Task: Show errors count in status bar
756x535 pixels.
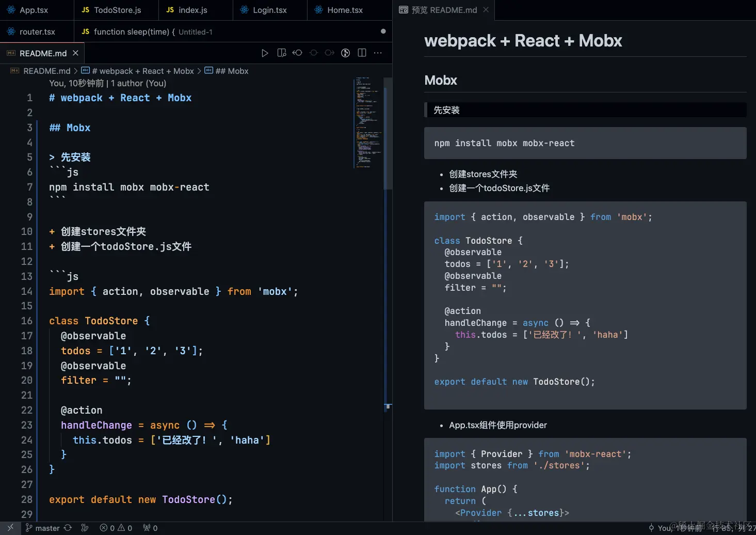Action: [x=107, y=528]
